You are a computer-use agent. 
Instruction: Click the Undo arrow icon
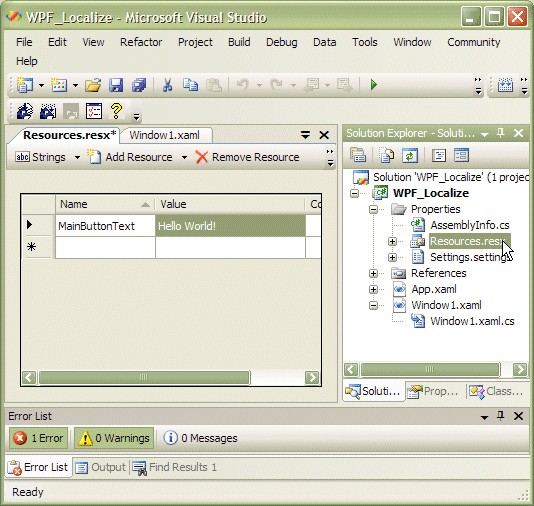[243, 85]
